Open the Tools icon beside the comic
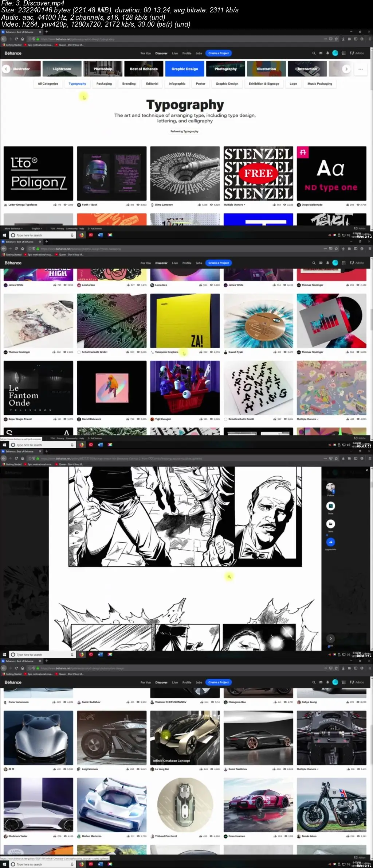This screenshot has width=373, height=868. point(330,506)
